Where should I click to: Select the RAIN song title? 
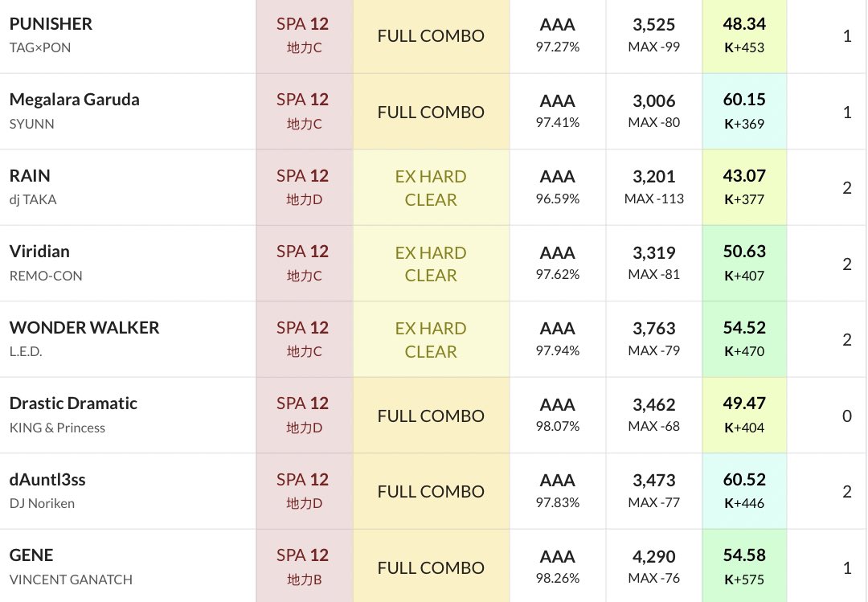[30, 175]
